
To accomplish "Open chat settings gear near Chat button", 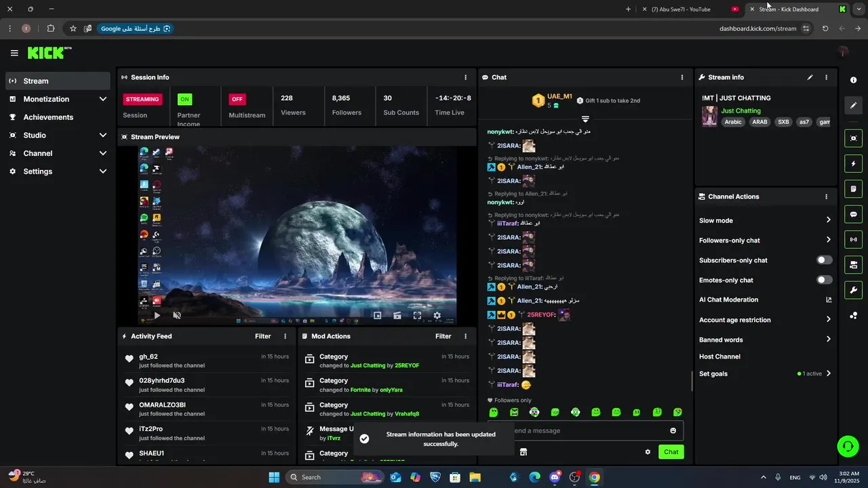I will click(x=648, y=452).
